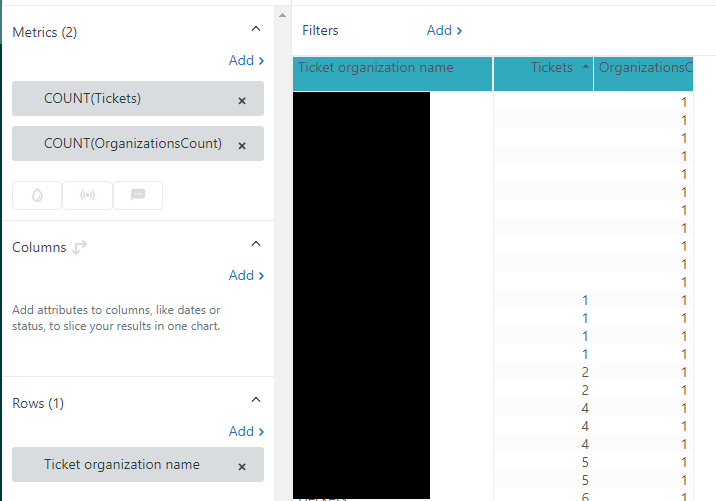Image resolution: width=716 pixels, height=501 pixels.
Task: Add a new metric via Metrics Add link
Action: [246, 60]
